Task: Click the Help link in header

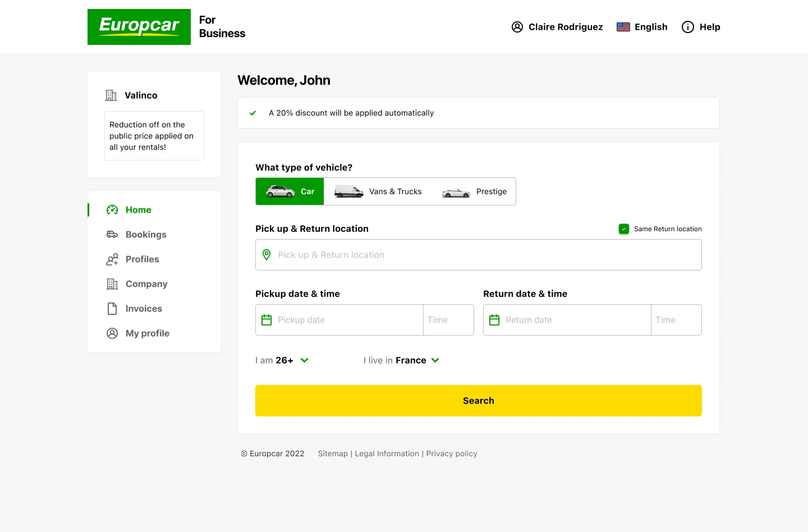Action: [x=710, y=27]
